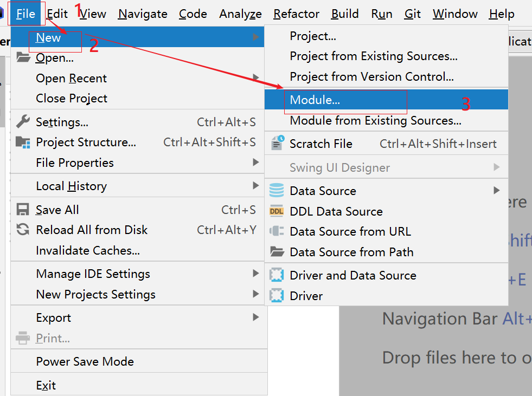The height and width of the screenshot is (396, 532).
Task: Expand the File Properties submenu arrow
Action: tap(256, 163)
